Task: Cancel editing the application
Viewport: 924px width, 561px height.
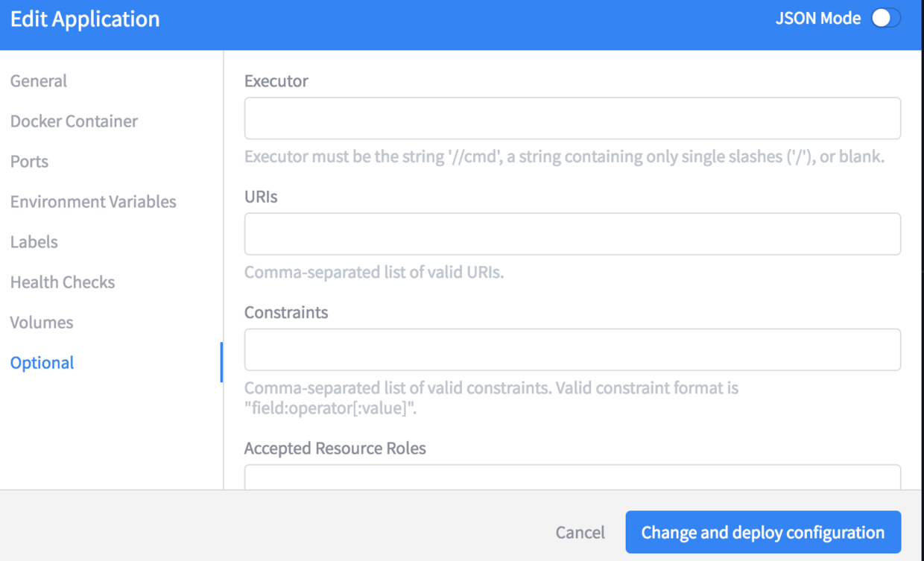Action: (580, 533)
